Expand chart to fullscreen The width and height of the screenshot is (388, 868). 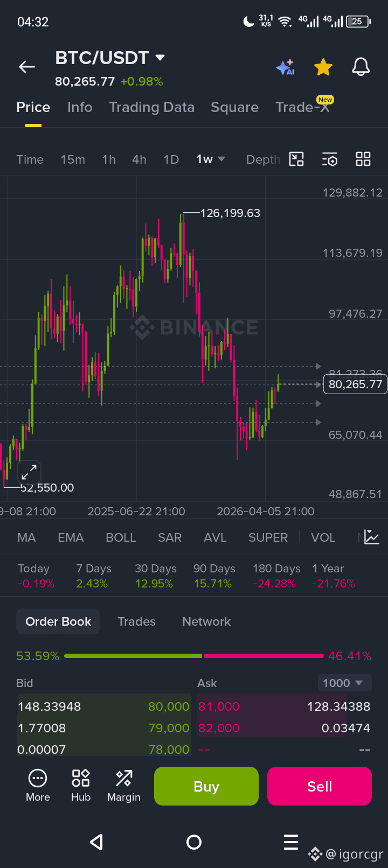coord(29,473)
